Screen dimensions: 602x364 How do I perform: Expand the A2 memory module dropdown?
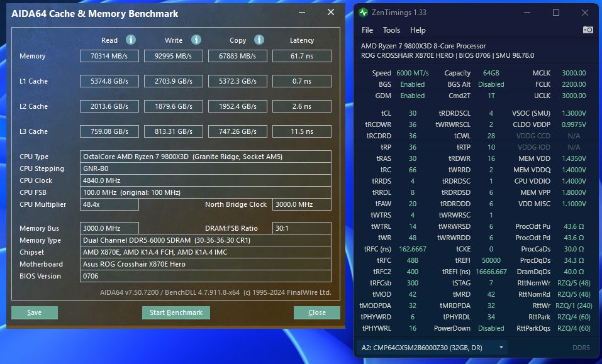click(x=432, y=348)
